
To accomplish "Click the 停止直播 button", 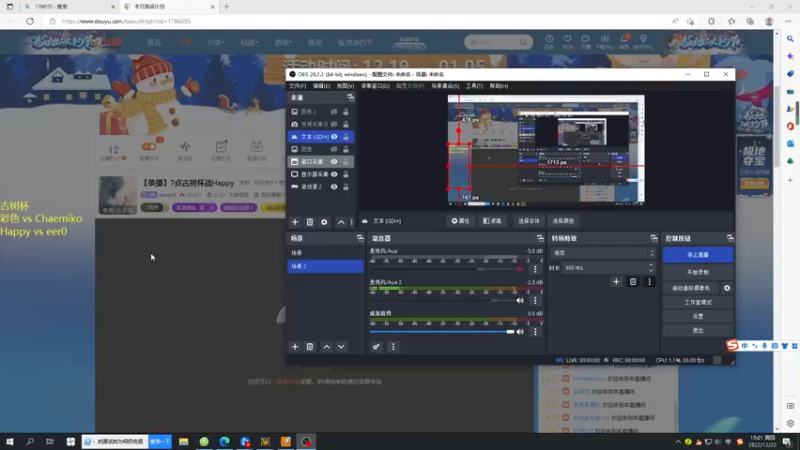I will pos(698,255).
